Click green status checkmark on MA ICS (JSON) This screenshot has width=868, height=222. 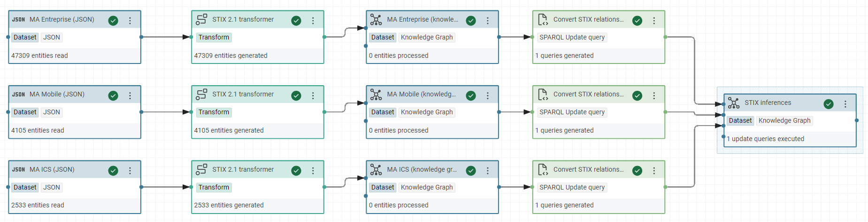(113, 171)
